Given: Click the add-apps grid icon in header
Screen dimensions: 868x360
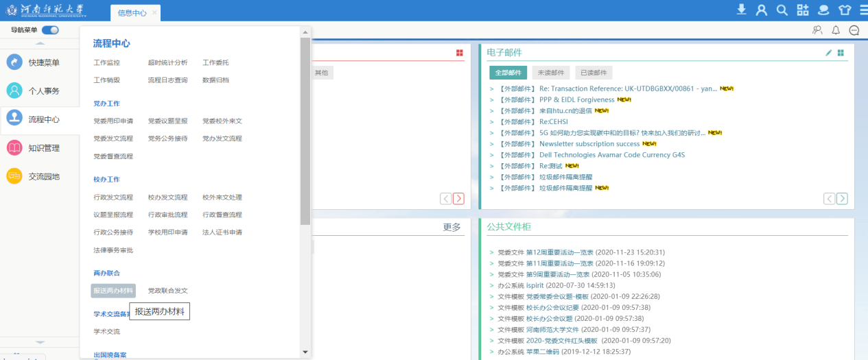Looking at the screenshot, I should click(x=802, y=10).
